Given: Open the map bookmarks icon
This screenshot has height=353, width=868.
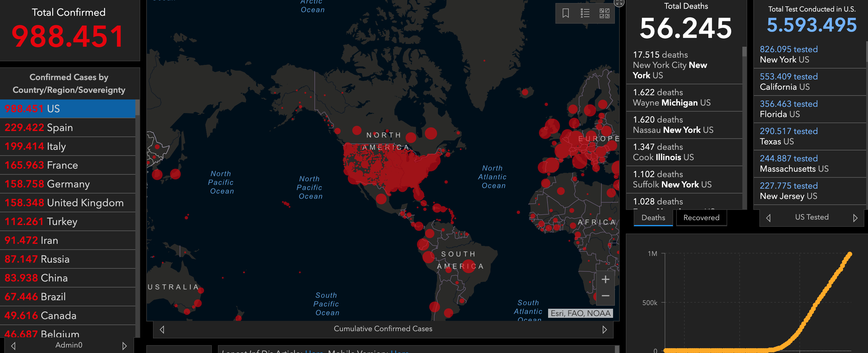Looking at the screenshot, I should click(565, 13).
